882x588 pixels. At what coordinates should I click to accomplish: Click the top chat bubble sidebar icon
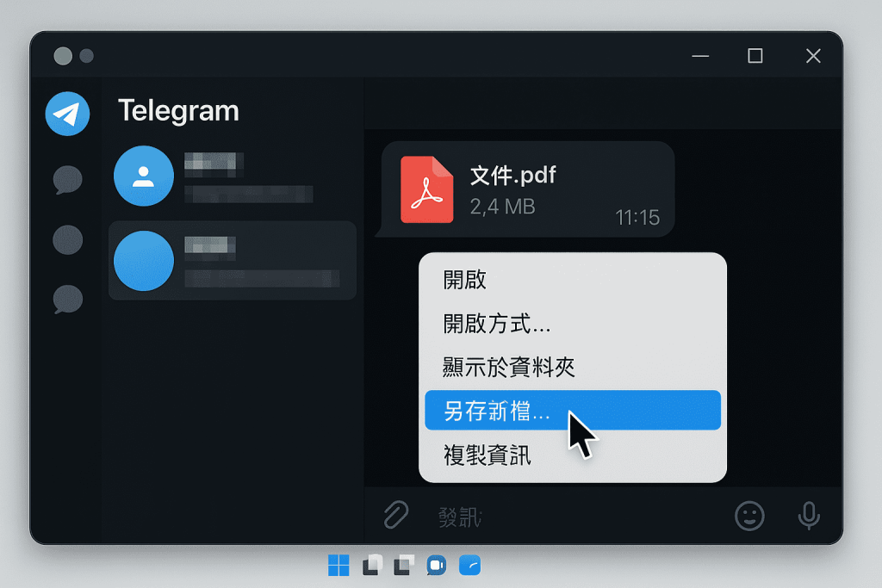point(67,180)
